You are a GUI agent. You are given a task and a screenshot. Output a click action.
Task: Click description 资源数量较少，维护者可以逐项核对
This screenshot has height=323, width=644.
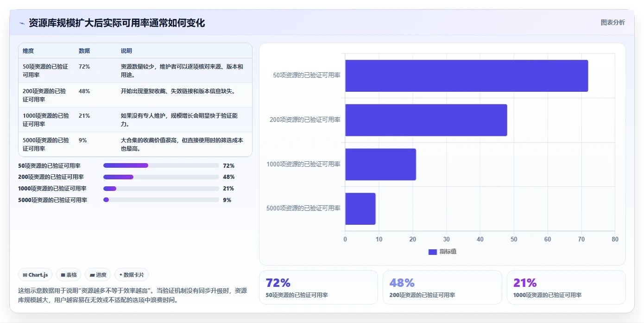coord(182,70)
